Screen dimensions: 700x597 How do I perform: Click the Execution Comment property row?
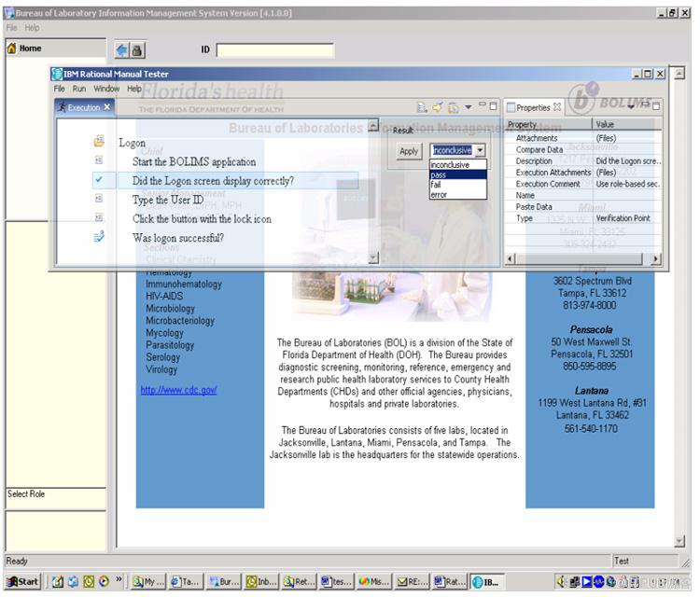[x=583, y=184]
